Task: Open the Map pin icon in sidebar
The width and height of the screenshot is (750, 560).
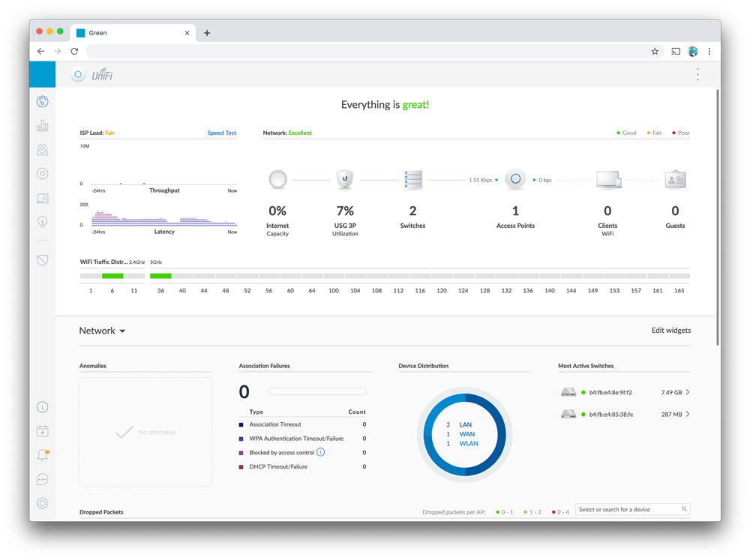Action: point(43,150)
